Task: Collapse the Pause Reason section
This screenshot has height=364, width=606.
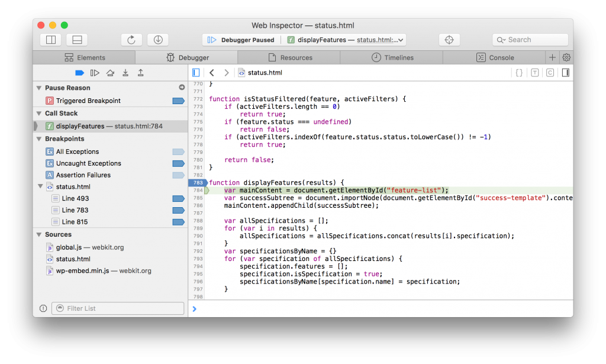Action: click(39, 88)
